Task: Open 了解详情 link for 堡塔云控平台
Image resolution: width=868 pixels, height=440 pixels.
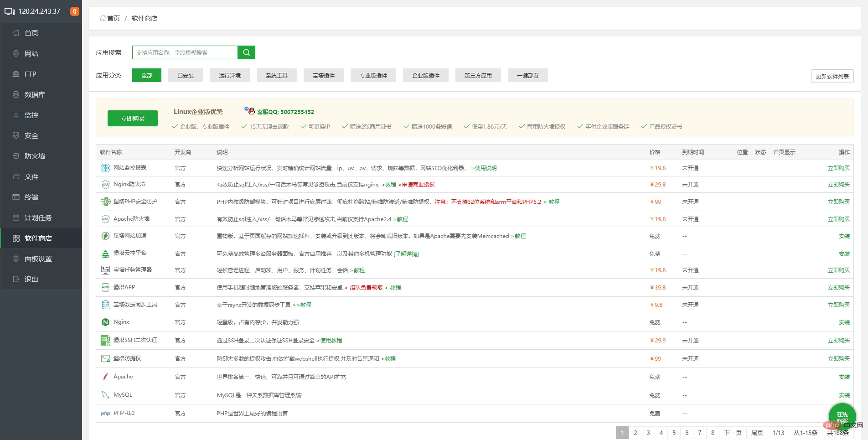Action: (406, 254)
